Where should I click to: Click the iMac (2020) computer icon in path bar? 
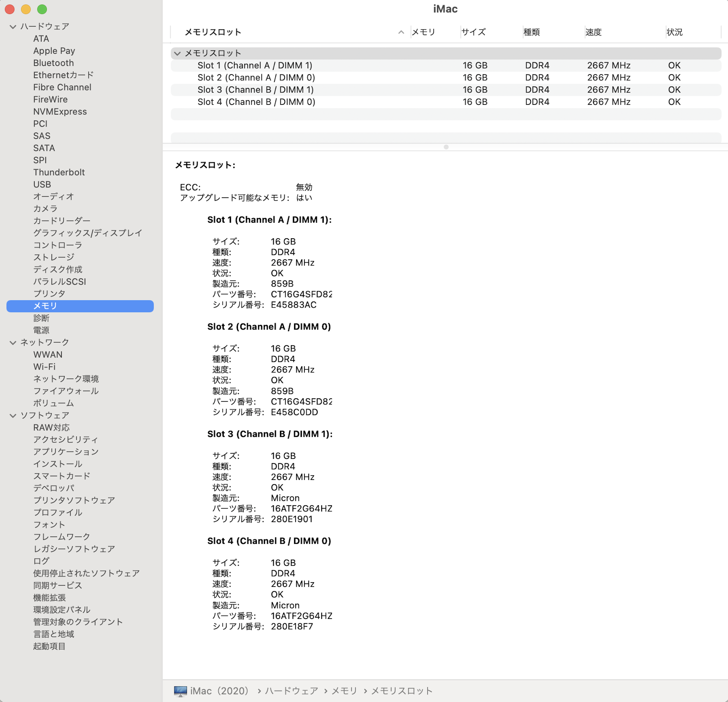click(180, 691)
